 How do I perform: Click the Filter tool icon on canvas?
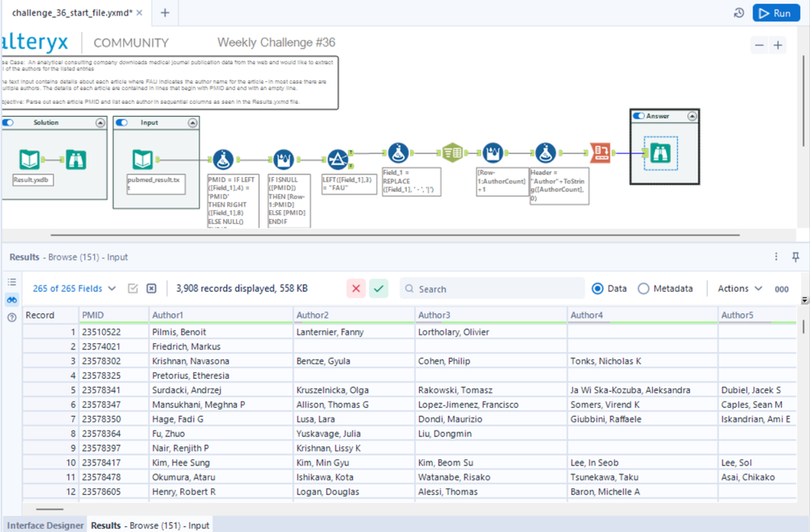pos(338,159)
